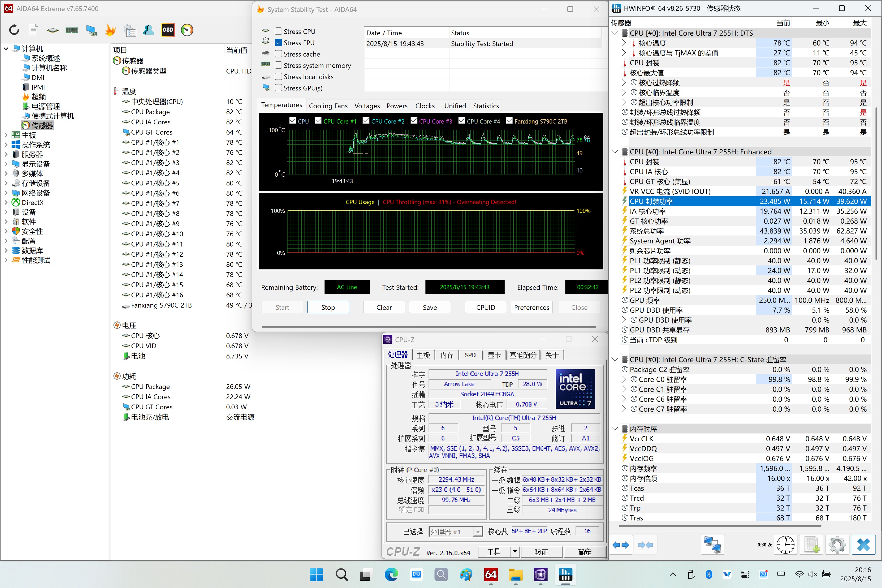Screen dimensions: 882x588
Task: Click the taskbar search magnifier icon
Action: (x=341, y=574)
